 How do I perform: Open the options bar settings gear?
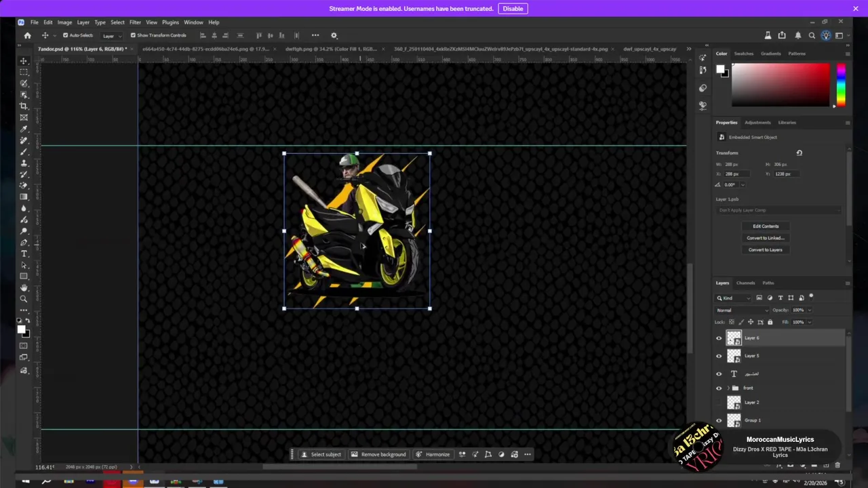tap(334, 35)
